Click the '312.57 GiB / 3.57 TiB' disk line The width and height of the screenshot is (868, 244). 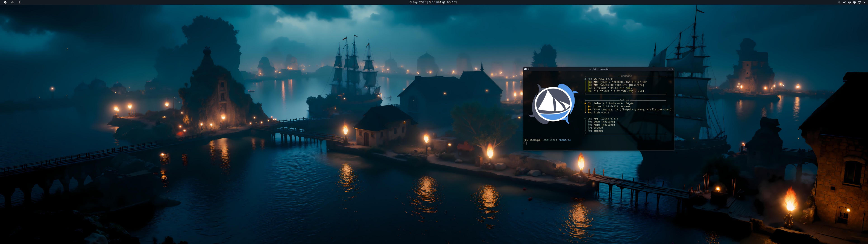coord(616,91)
